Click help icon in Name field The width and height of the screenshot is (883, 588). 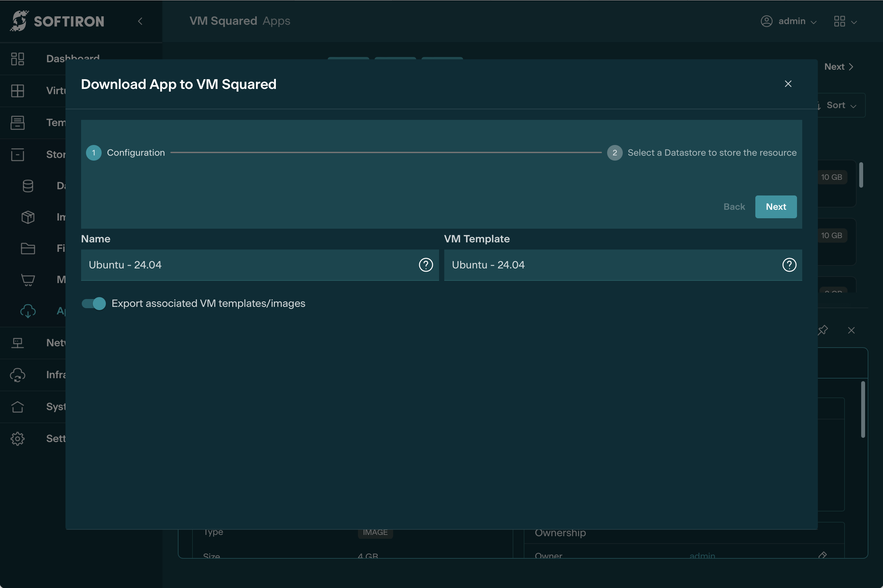[x=426, y=265]
